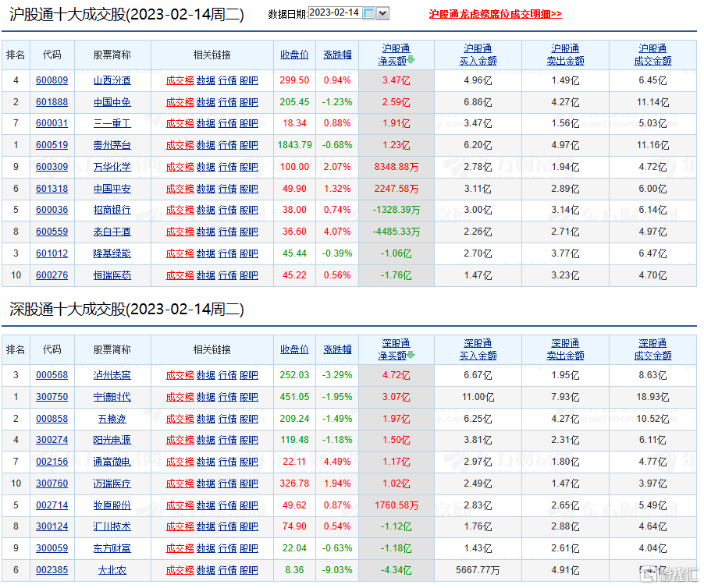Open 成交榜 link for 宁德时代
The width and height of the screenshot is (704, 588).
[180, 397]
